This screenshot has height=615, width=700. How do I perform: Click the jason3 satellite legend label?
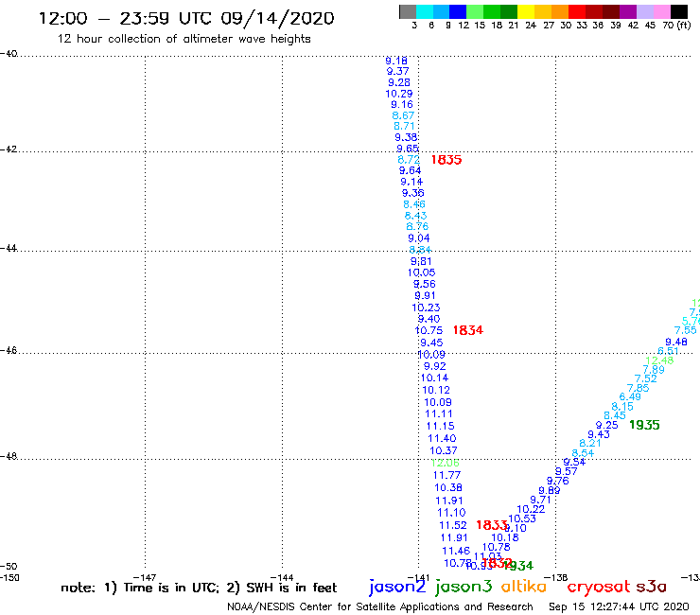click(464, 587)
